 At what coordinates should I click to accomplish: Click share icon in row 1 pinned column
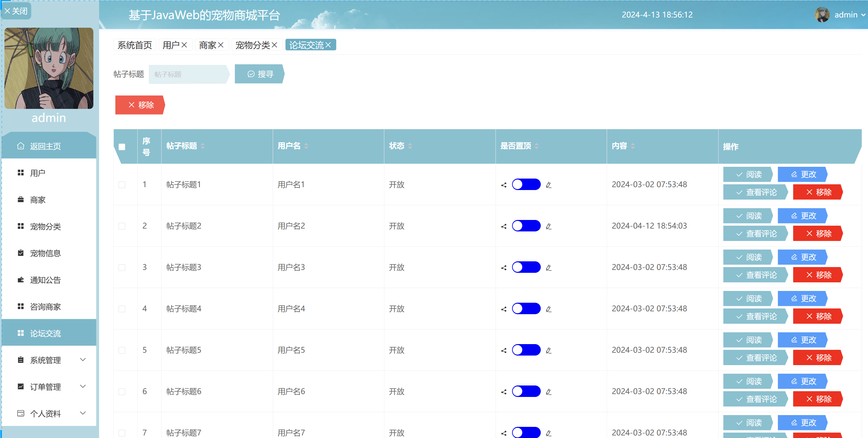coord(504,185)
